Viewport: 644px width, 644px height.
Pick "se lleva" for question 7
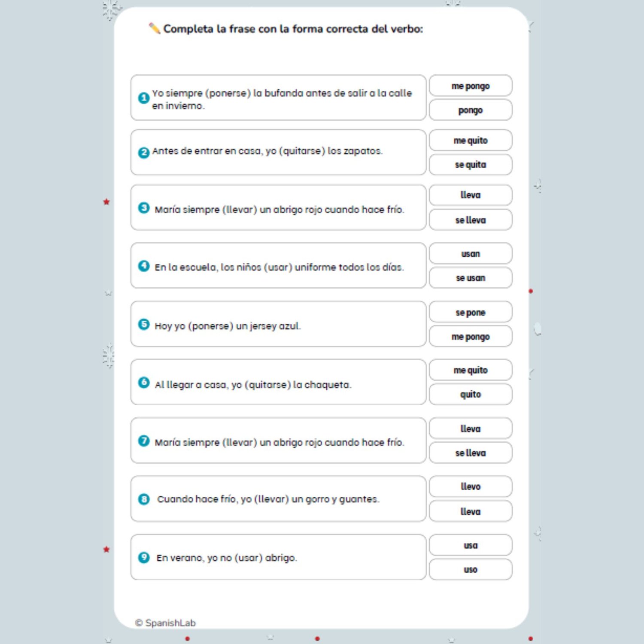pyautogui.click(x=470, y=453)
